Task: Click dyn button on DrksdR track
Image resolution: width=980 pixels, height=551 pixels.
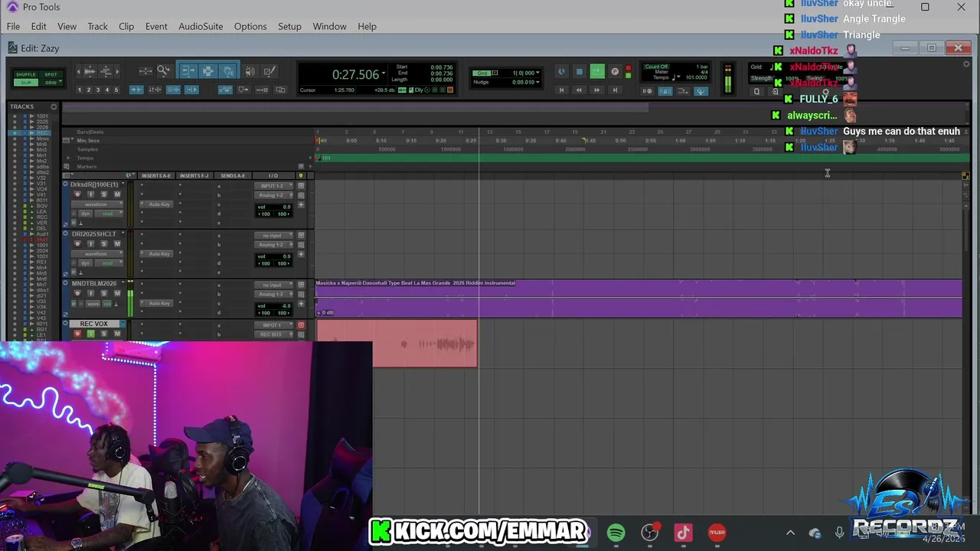Action: pos(85,214)
